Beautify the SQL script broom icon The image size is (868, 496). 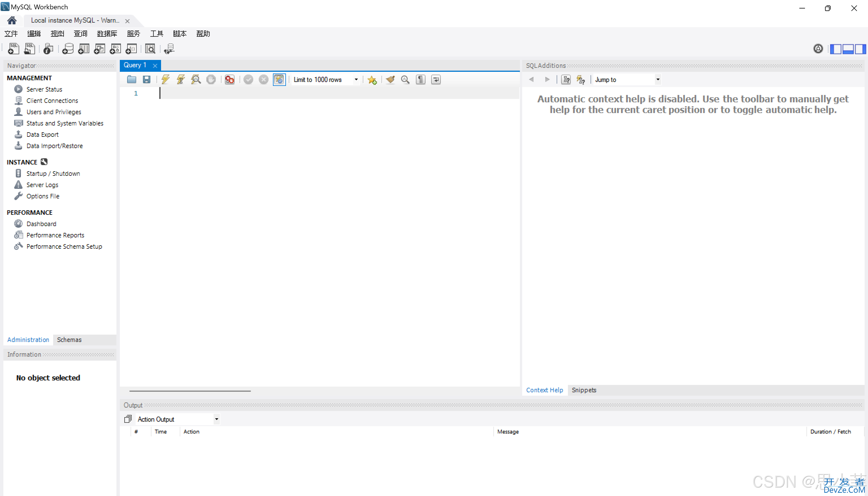(390, 79)
